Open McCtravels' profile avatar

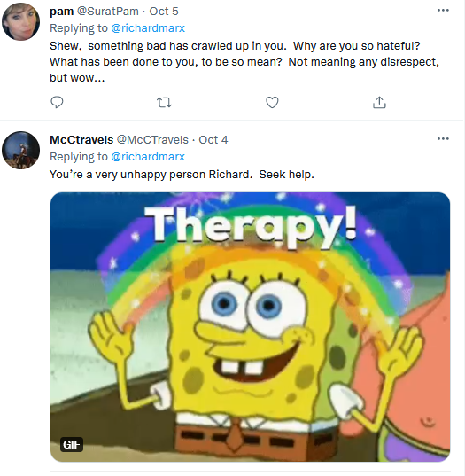[x=20, y=151]
